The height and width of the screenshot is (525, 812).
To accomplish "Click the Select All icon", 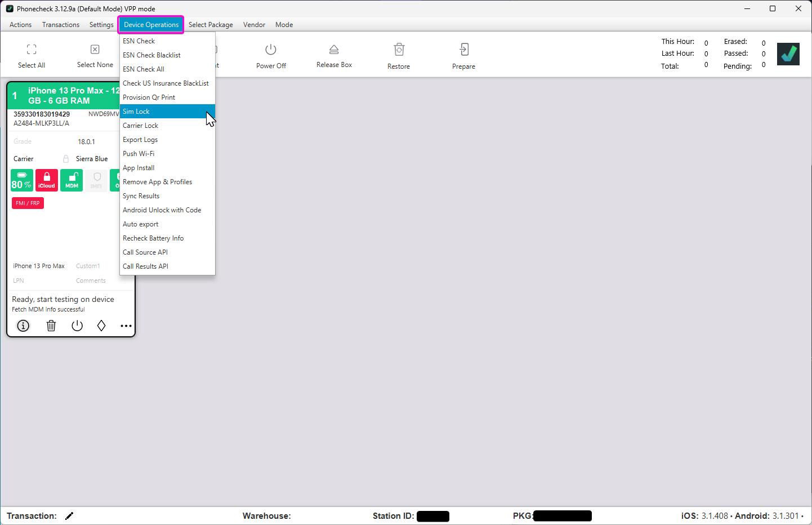I will click(32, 50).
